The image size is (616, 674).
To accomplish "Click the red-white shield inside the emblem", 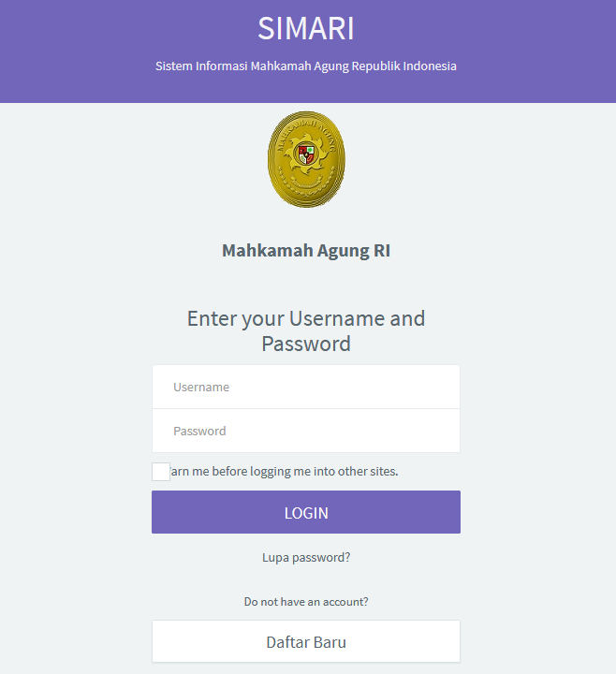I will [306, 154].
